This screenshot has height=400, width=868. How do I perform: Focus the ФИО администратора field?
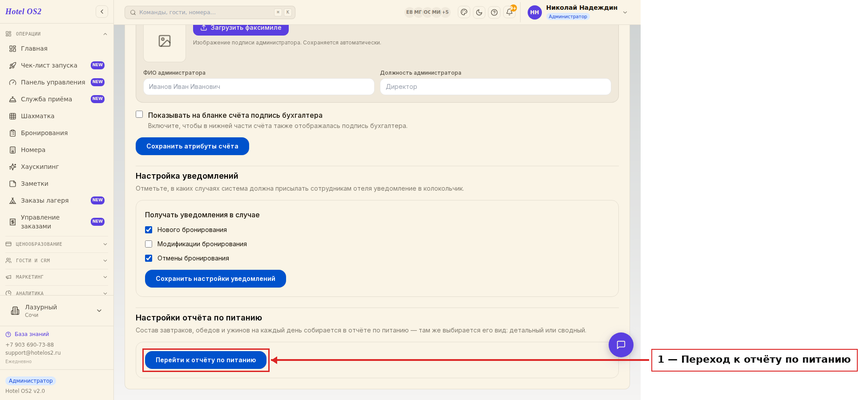coord(258,87)
